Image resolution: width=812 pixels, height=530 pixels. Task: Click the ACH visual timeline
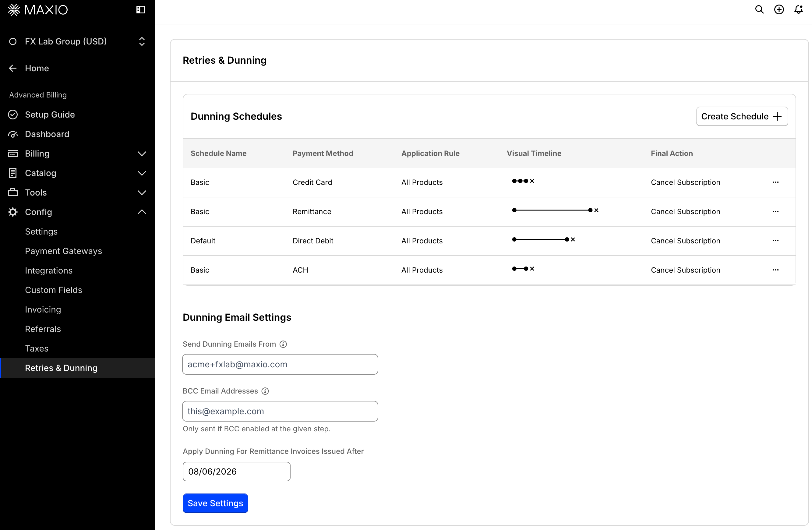tap(523, 269)
